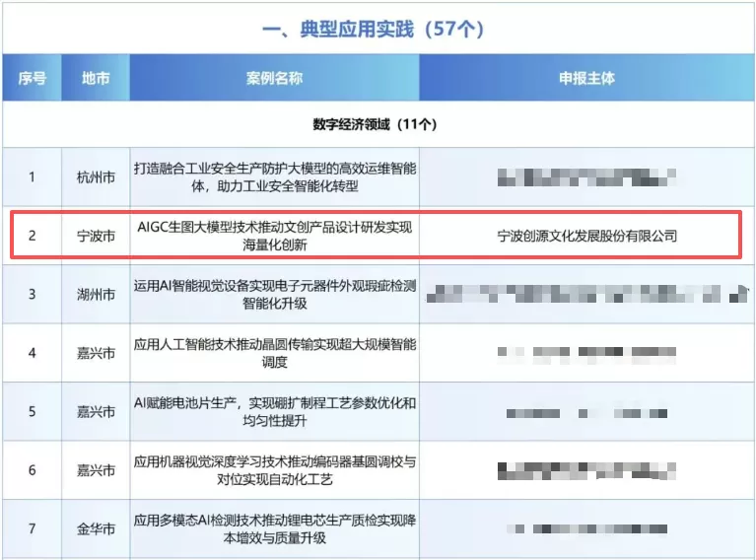Click the AI智能视觉设备 case name in row 3
Screen dimensions: 756x560
274,294
